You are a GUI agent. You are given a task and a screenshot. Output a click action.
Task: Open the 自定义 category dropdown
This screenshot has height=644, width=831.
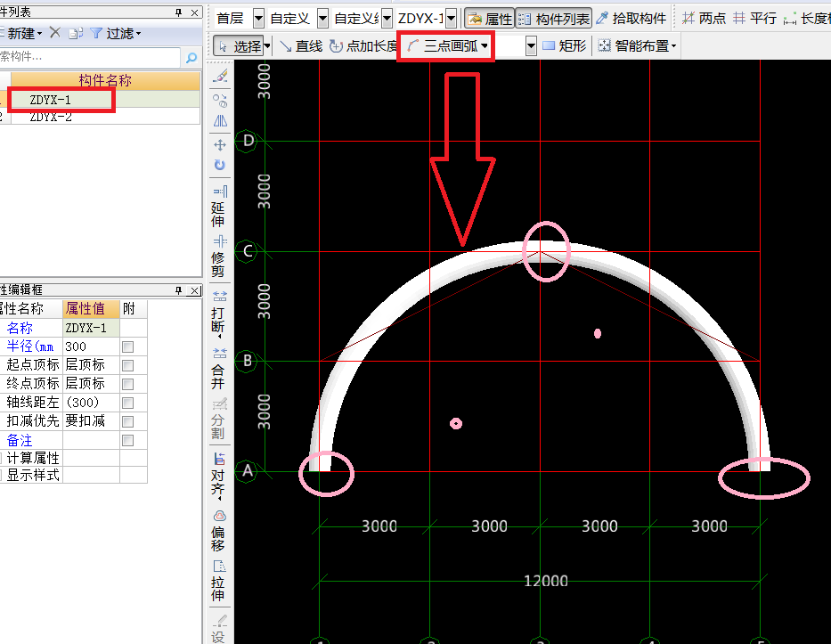pos(322,19)
